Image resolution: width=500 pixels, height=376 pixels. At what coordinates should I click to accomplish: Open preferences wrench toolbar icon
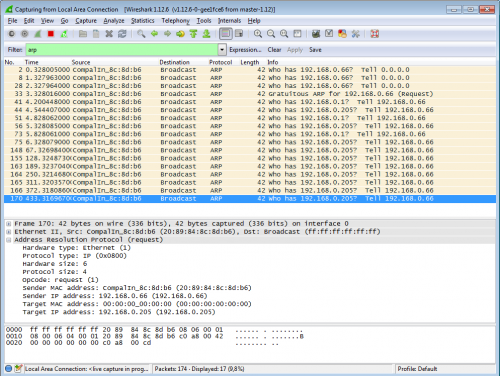tap(355, 34)
